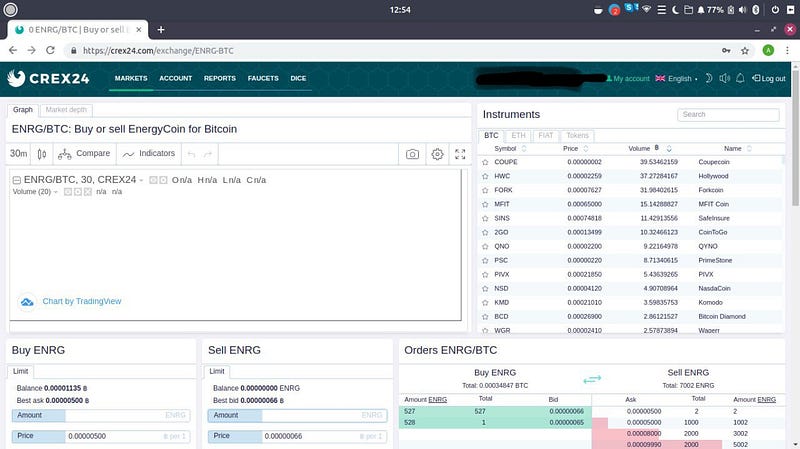This screenshot has height=449, width=800.
Task: Sort instruments by Price
Action: tap(576, 148)
